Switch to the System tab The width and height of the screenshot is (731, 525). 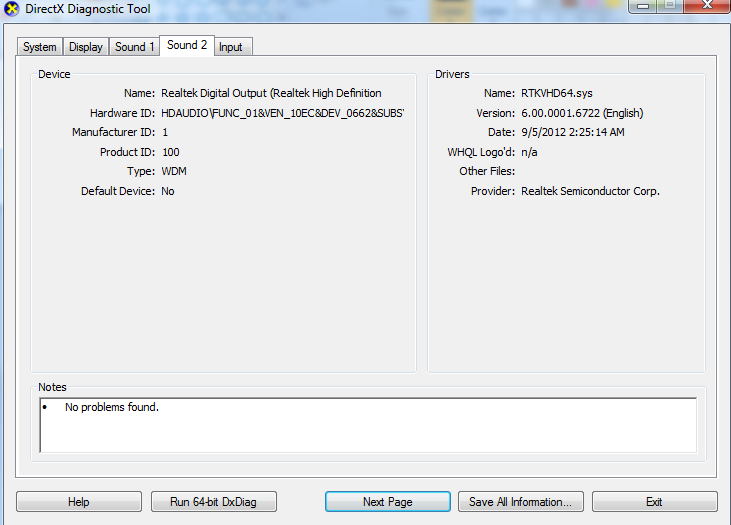pyautogui.click(x=40, y=47)
